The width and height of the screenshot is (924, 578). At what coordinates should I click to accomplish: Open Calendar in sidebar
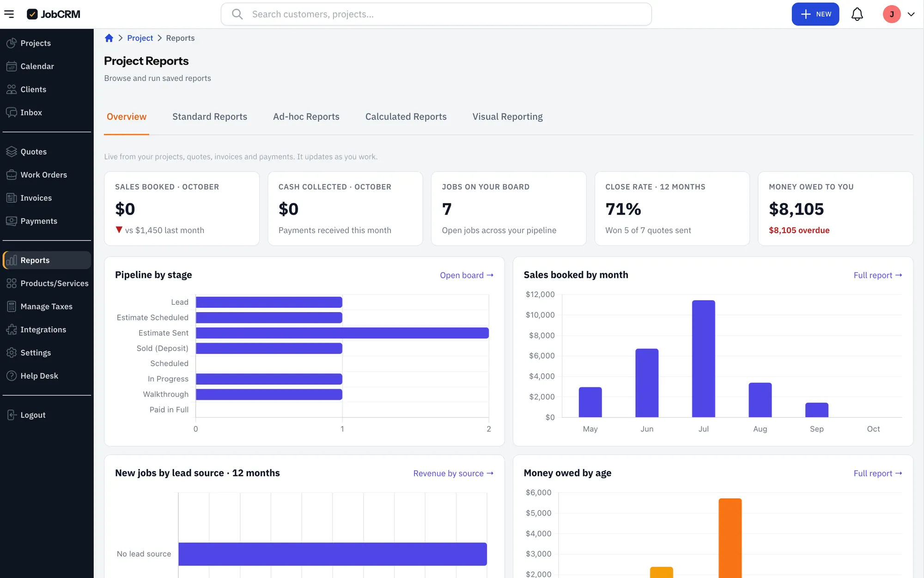[47, 66]
